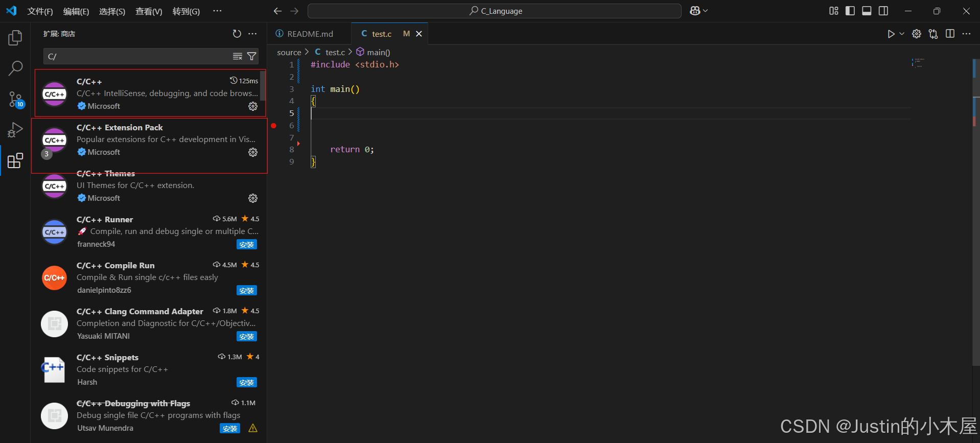This screenshot has height=443, width=980.
Task: Clear the extension search results
Action: (x=238, y=56)
